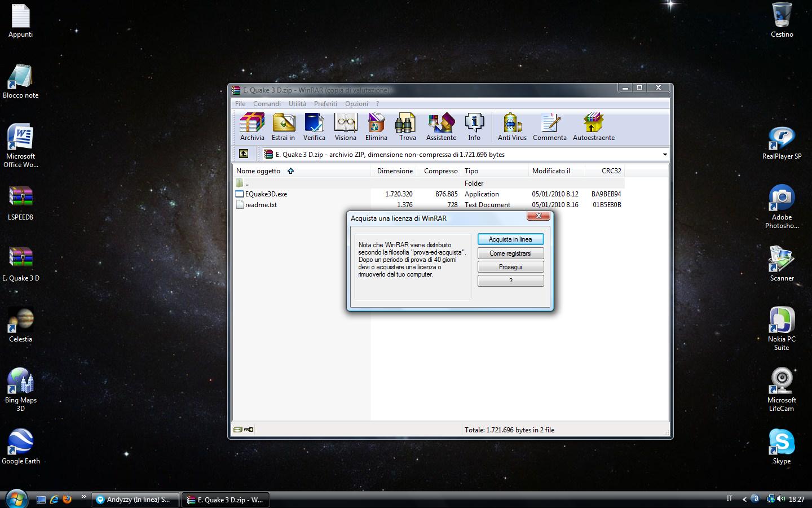Launch Google Earth desktop icon
Viewport: 812px width, 508px height.
(21, 447)
